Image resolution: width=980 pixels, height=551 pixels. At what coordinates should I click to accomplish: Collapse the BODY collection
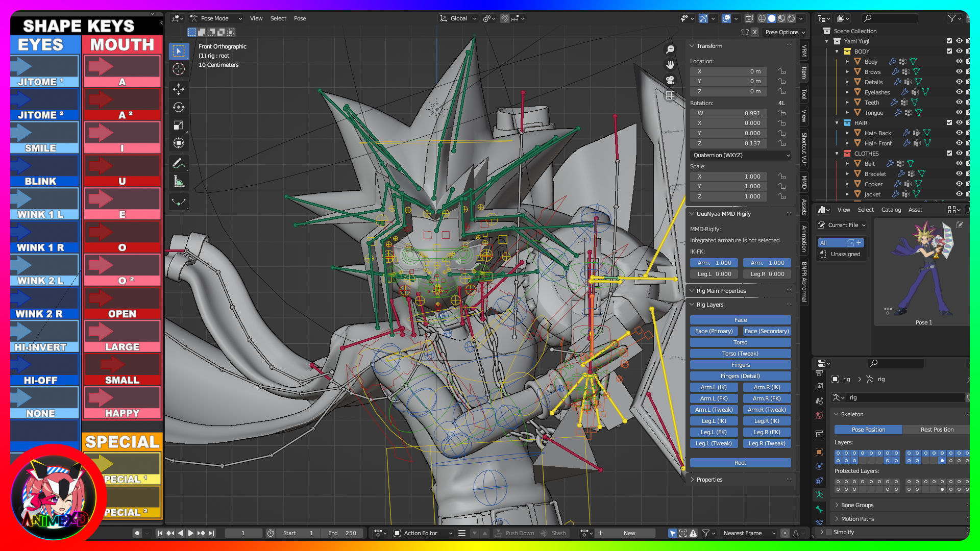pyautogui.click(x=837, y=51)
